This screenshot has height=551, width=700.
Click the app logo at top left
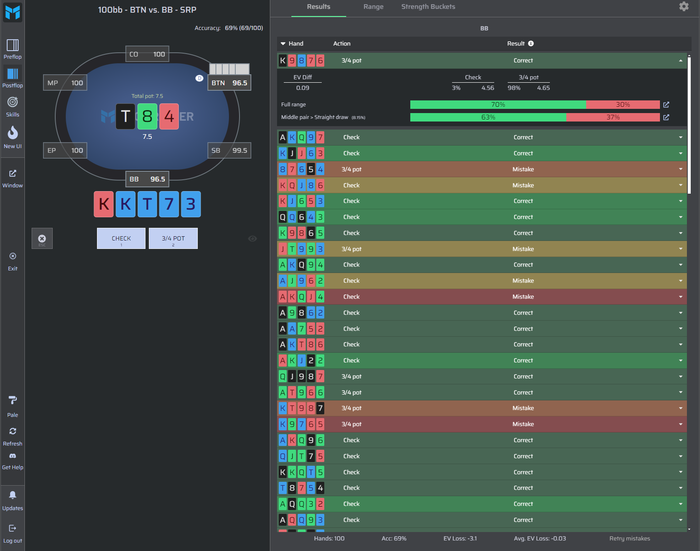coord(12,12)
